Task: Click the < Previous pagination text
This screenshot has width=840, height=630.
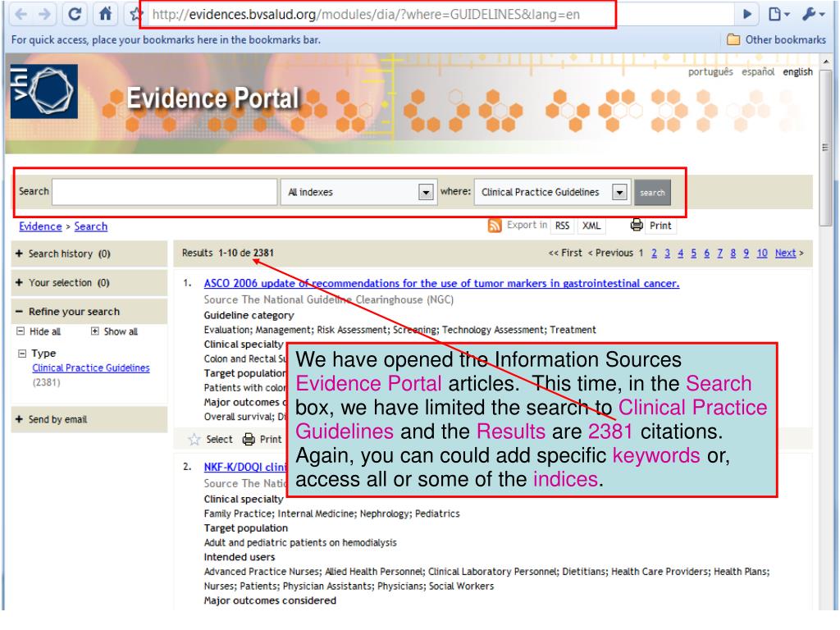Action: 610,253
